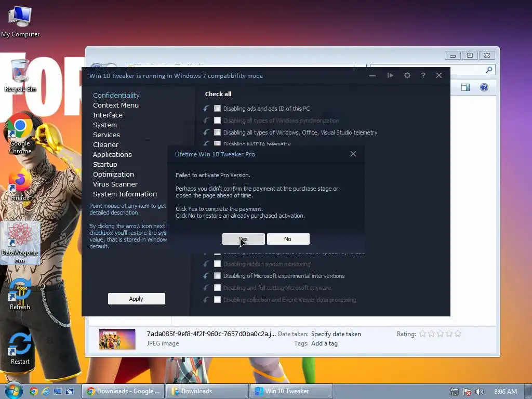Open the Context Menu section
532x399 pixels.
coord(116,105)
